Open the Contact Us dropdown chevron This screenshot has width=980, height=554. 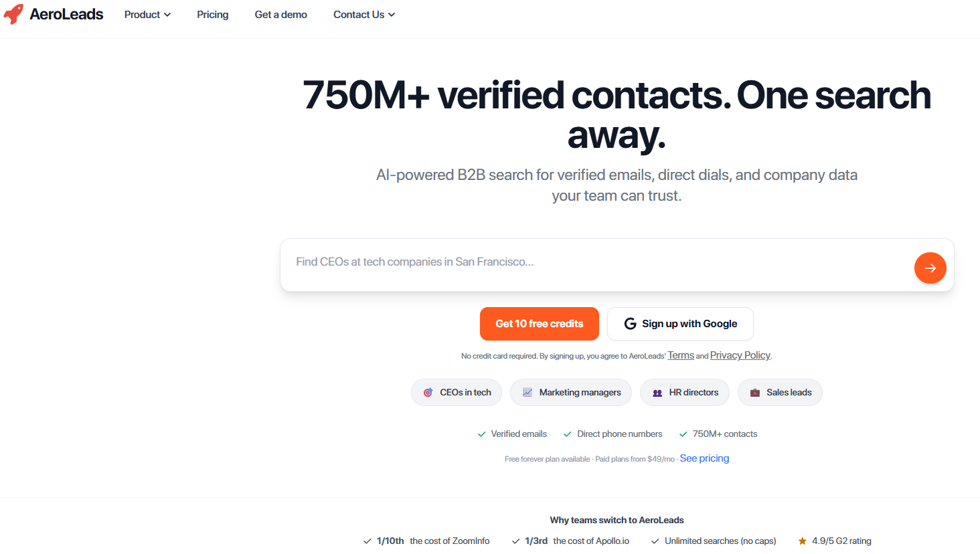(x=392, y=15)
